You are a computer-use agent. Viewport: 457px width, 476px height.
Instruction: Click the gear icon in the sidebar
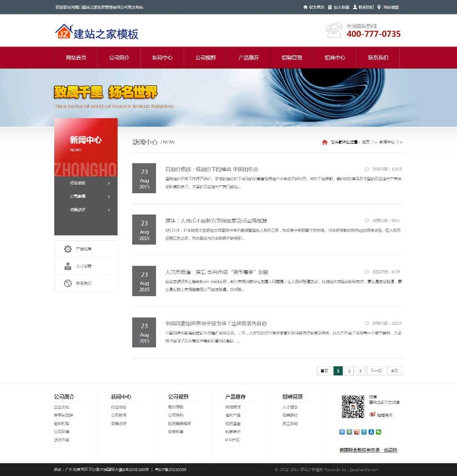point(68,249)
